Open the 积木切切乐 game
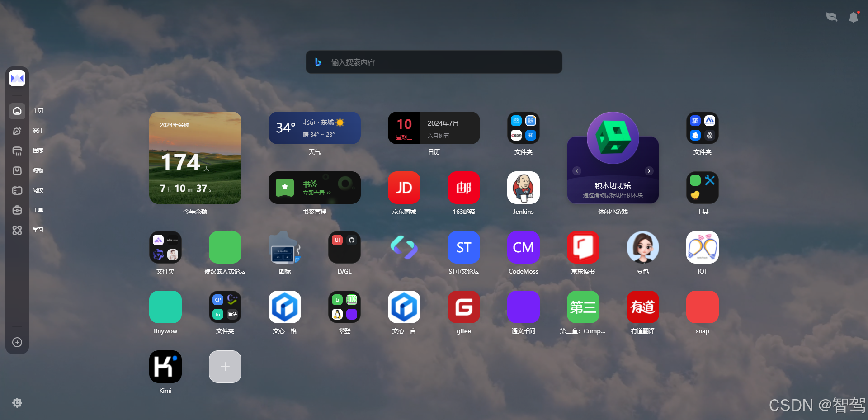This screenshot has width=868, height=420. (x=613, y=157)
